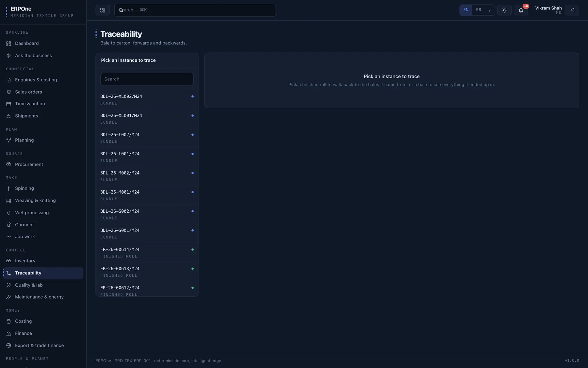
Task: Go to Weaving & knitting
Action: coord(43,201)
